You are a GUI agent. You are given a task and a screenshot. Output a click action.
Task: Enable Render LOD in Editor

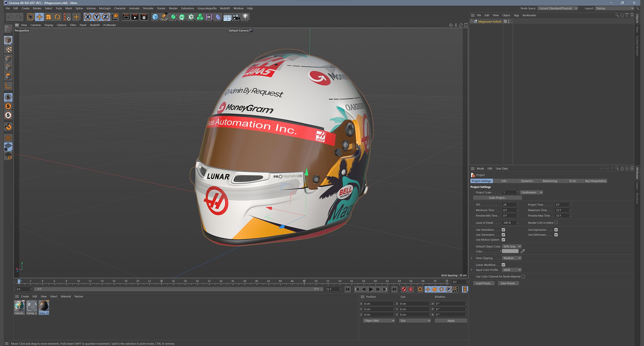point(556,223)
